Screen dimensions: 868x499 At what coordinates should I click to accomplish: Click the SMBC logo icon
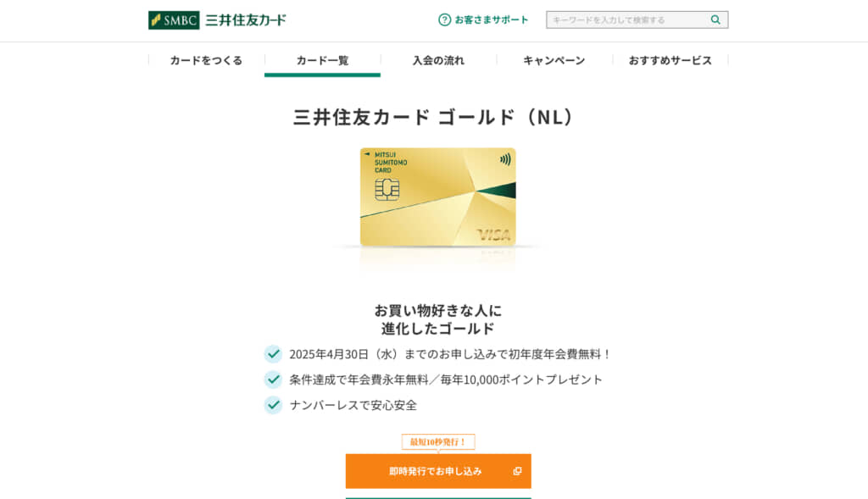(x=174, y=20)
